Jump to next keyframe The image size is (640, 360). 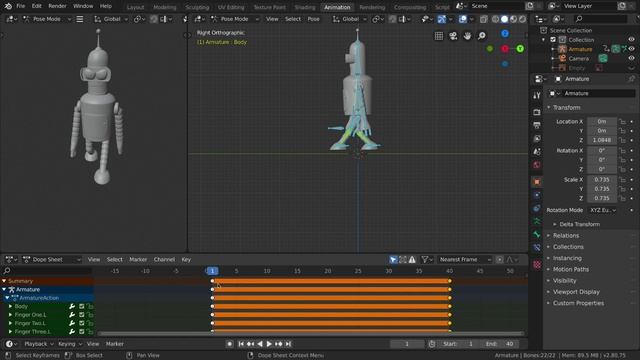[x=278, y=344]
